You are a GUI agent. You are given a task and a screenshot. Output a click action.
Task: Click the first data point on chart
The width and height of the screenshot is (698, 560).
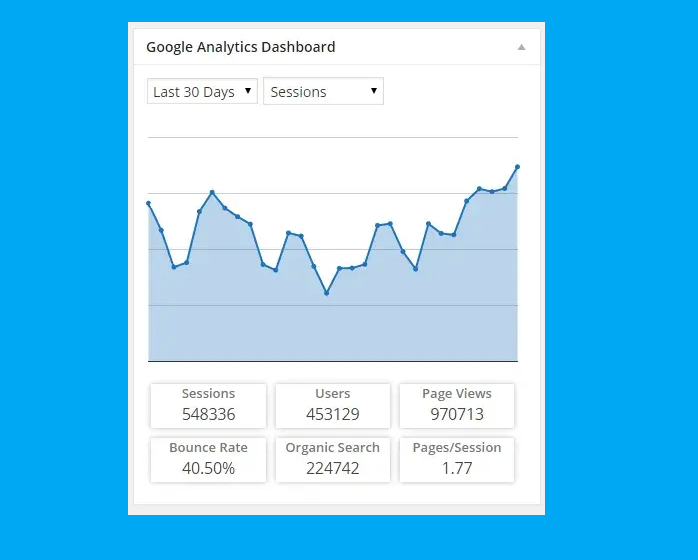tap(149, 203)
